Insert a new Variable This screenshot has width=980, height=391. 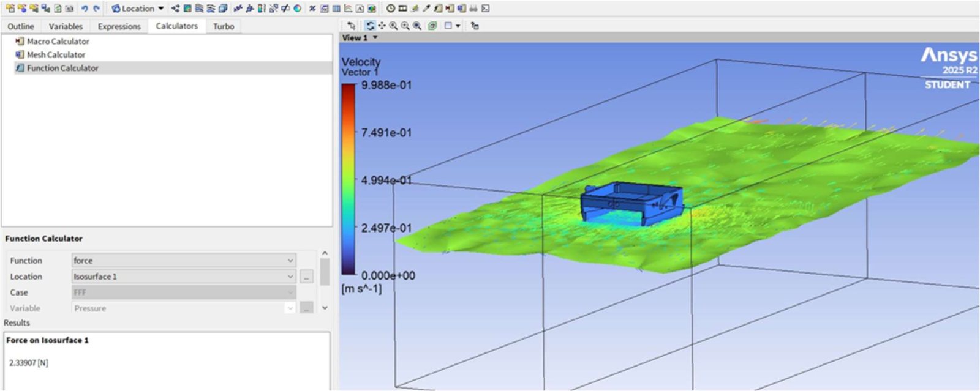(x=312, y=9)
